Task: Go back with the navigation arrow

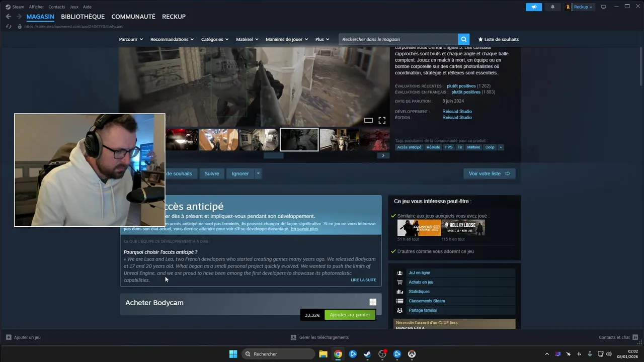Action: [9, 17]
